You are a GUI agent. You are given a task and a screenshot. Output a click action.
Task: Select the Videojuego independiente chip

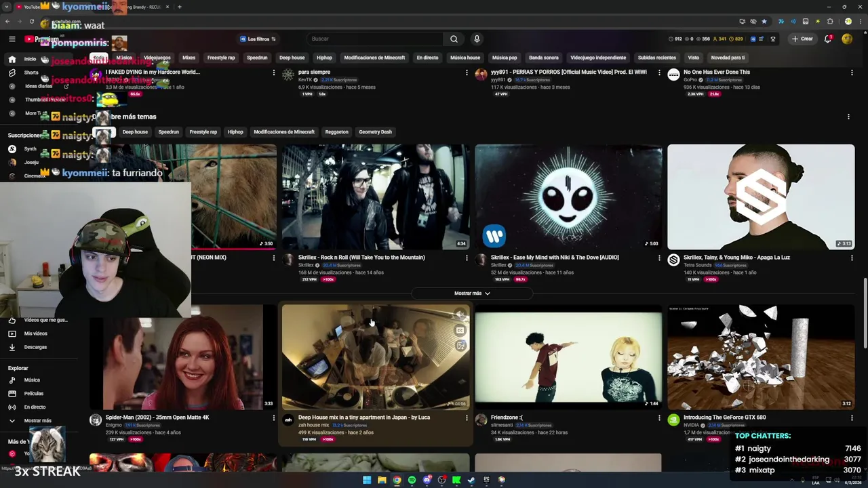(598, 58)
